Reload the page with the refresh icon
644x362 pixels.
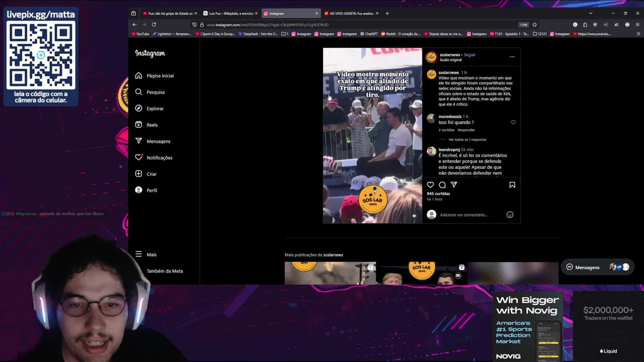[x=154, y=25]
